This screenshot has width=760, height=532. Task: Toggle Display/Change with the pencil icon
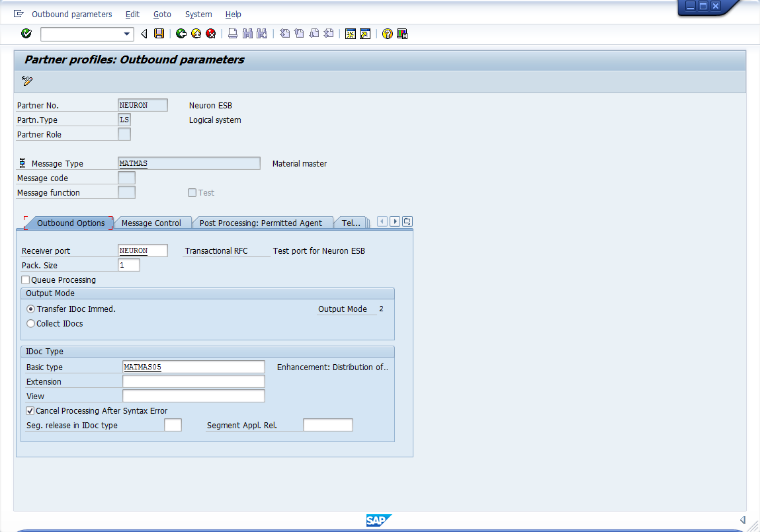pos(27,81)
